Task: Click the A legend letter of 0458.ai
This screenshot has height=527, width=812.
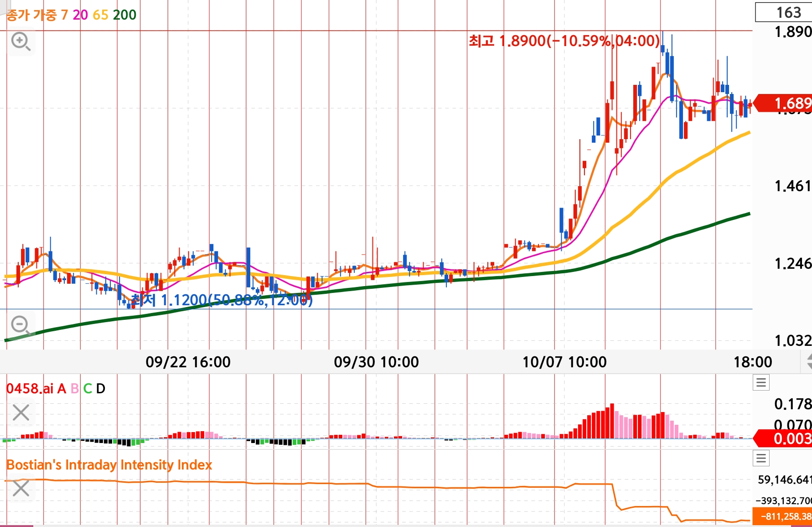Action: (x=62, y=389)
